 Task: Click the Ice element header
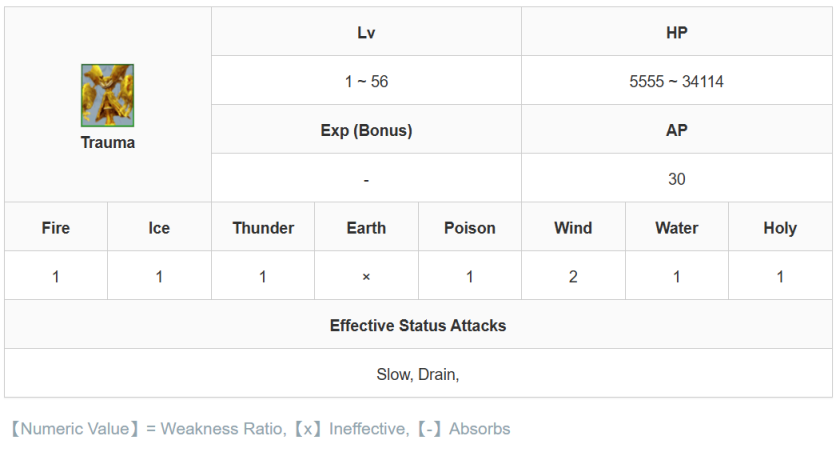coord(159,228)
